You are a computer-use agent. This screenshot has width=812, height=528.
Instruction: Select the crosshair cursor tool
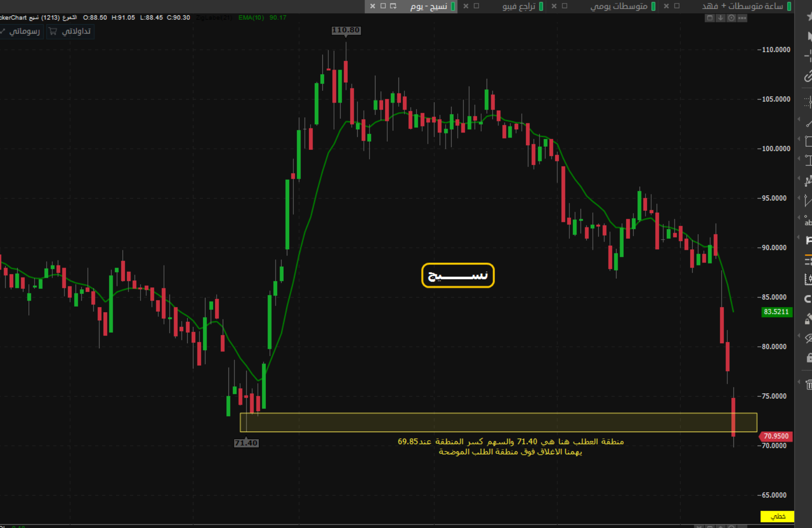(808, 57)
